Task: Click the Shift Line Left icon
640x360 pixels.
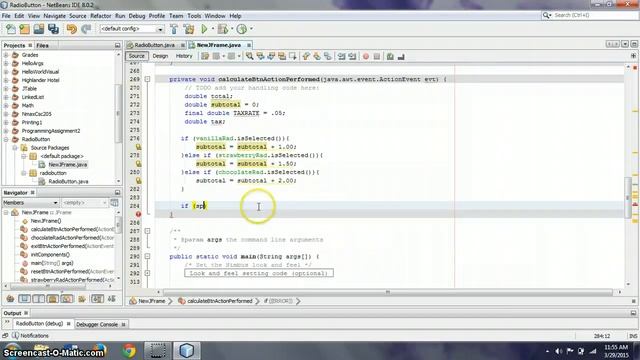Action: pyautogui.click(x=342, y=57)
